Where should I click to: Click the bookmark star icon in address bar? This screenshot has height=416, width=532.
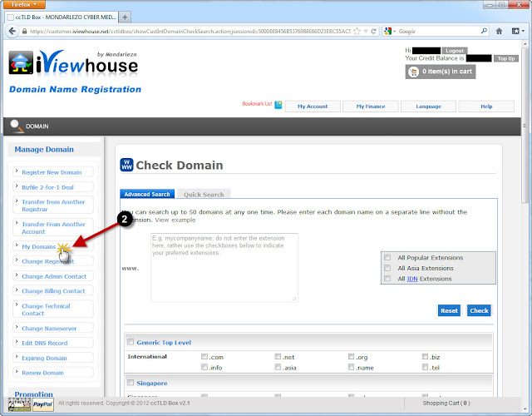(x=357, y=32)
